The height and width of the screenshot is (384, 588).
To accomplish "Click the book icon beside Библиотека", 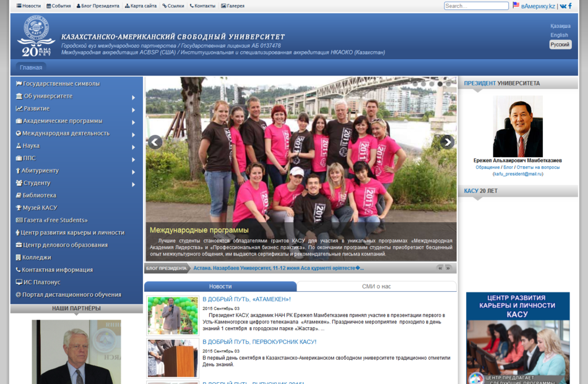I will [x=19, y=195].
